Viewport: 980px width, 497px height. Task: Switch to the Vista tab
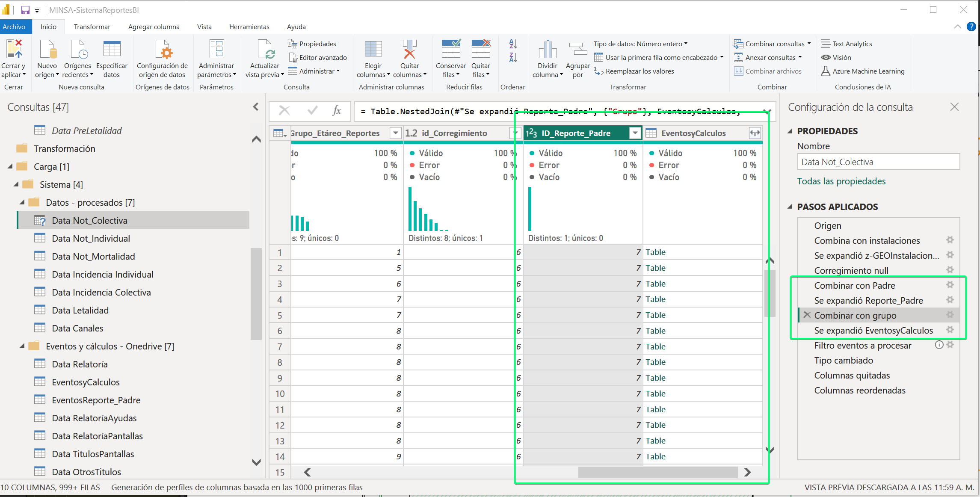pos(204,27)
